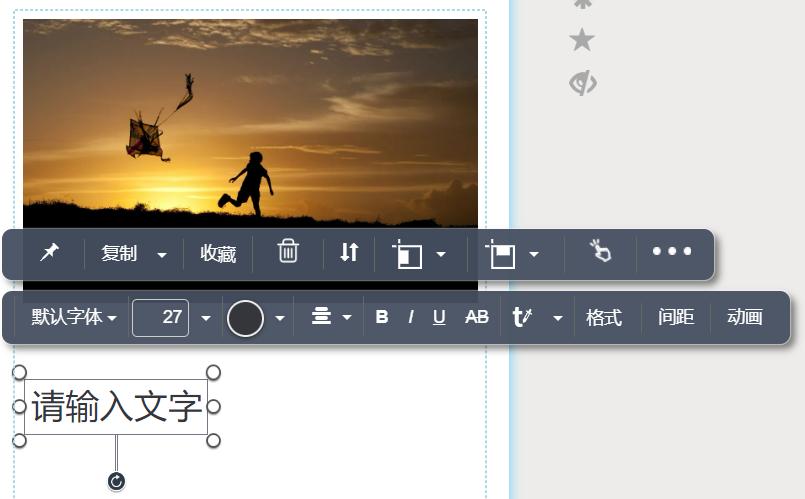Click the 请输入文字 text box

click(116, 407)
